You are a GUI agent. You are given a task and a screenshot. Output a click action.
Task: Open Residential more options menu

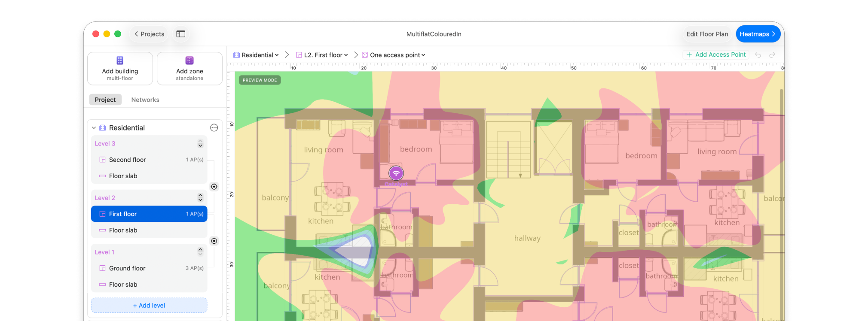(x=214, y=128)
